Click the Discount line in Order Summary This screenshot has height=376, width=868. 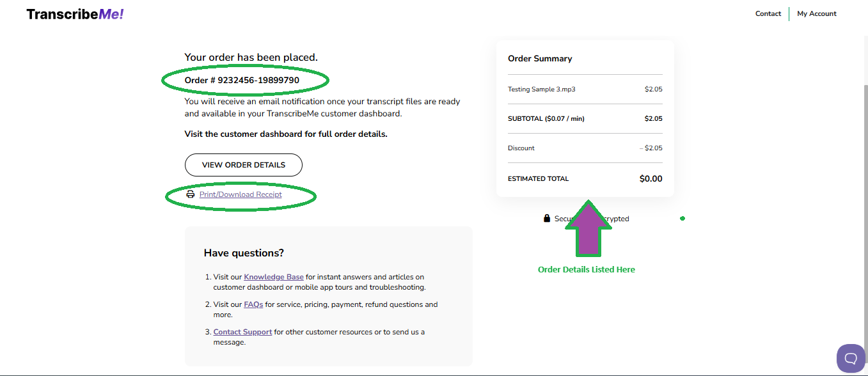(x=521, y=148)
